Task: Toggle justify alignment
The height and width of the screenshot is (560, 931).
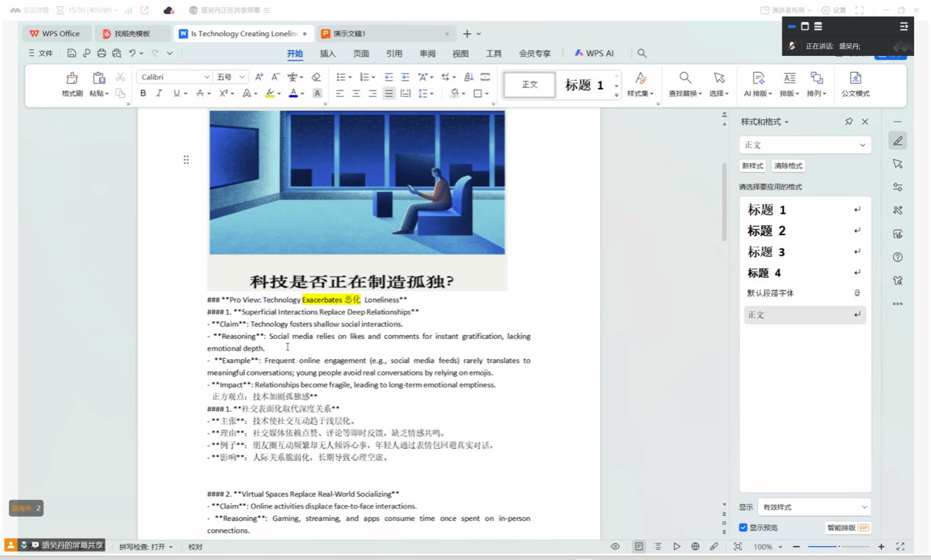Action: pyautogui.click(x=388, y=93)
